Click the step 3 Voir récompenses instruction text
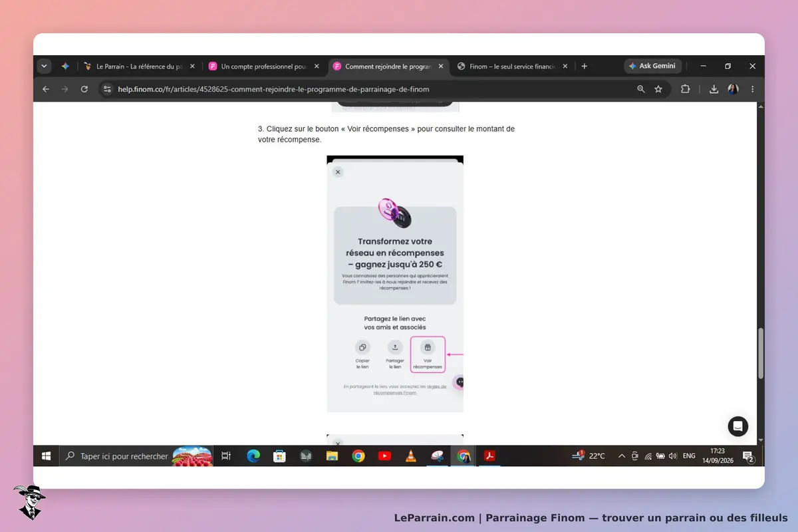The width and height of the screenshot is (798, 532). [386, 134]
